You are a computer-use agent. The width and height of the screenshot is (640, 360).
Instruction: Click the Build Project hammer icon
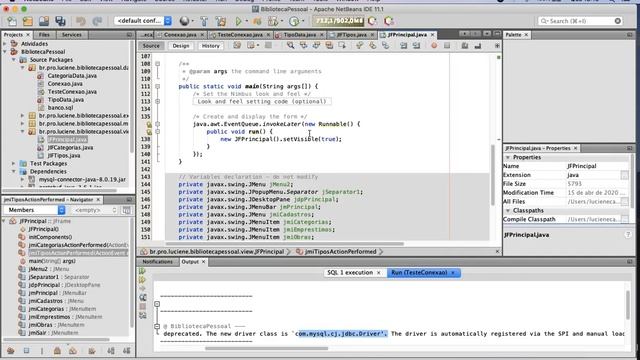(204, 21)
